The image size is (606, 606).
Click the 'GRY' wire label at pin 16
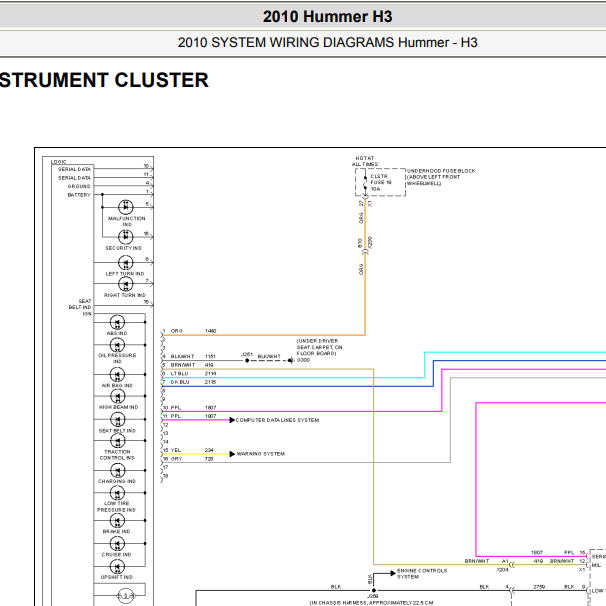176,459
